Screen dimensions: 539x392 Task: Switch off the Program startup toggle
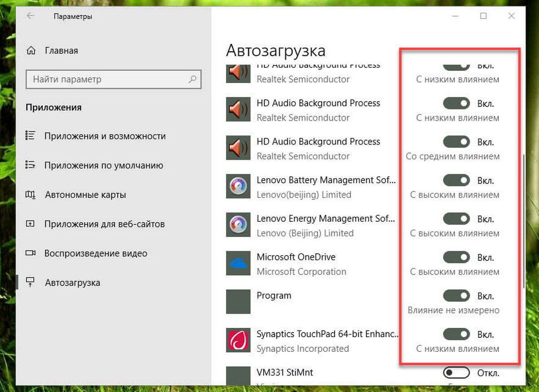click(x=456, y=296)
